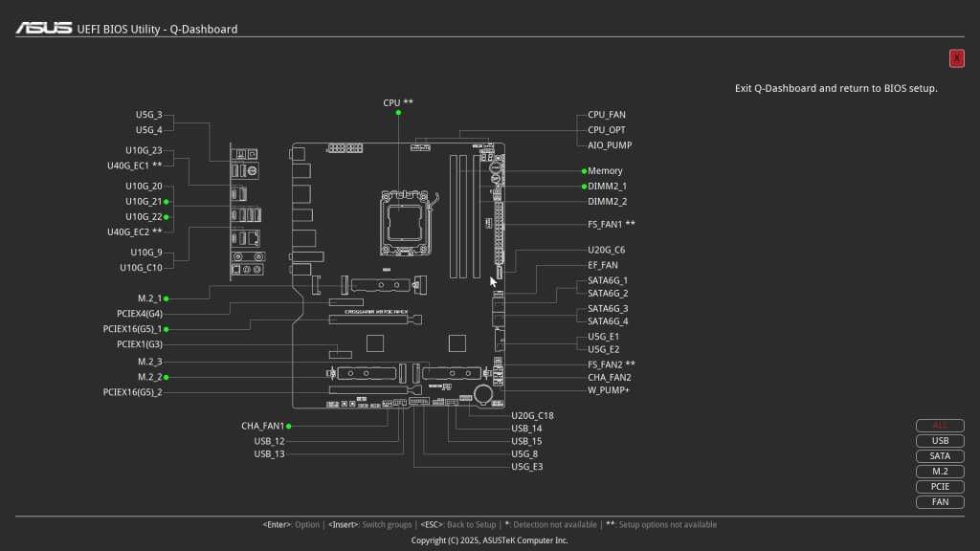Screen dimensions: 980x551
Task: Choose the PCIEX16(G5)_1 slot label
Action: coord(132,329)
